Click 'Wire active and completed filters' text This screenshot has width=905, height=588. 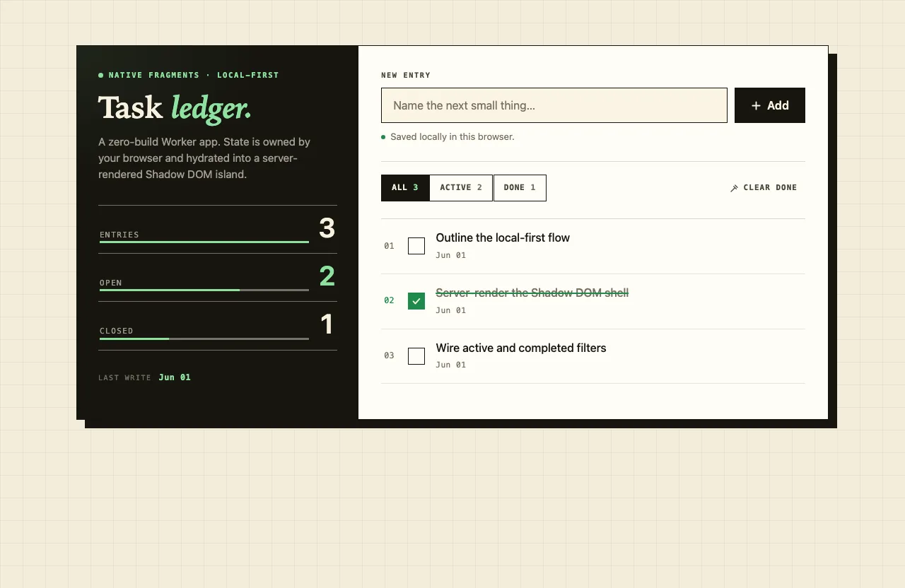click(521, 348)
